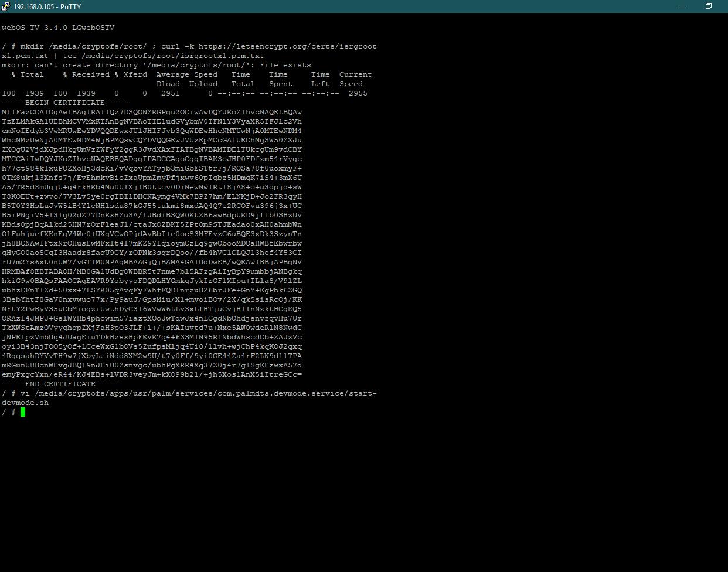The width and height of the screenshot is (728, 572).
Task: Click the webOS TV 3.4.0 banner text
Action: 57,28
